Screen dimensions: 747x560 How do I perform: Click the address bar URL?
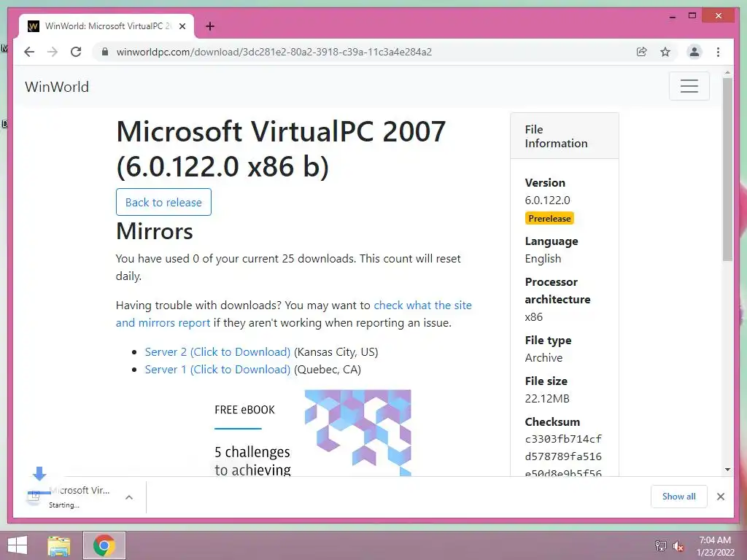[x=274, y=52]
